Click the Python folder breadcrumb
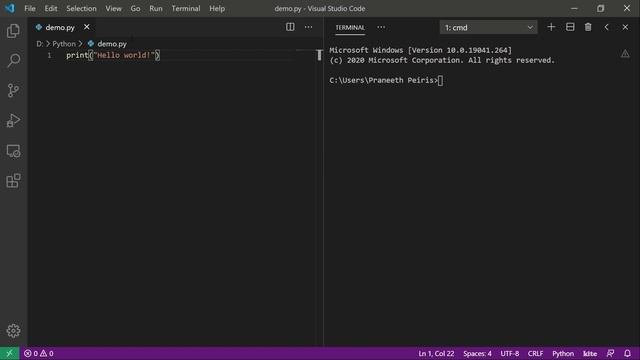The height and width of the screenshot is (360, 640). point(64,44)
